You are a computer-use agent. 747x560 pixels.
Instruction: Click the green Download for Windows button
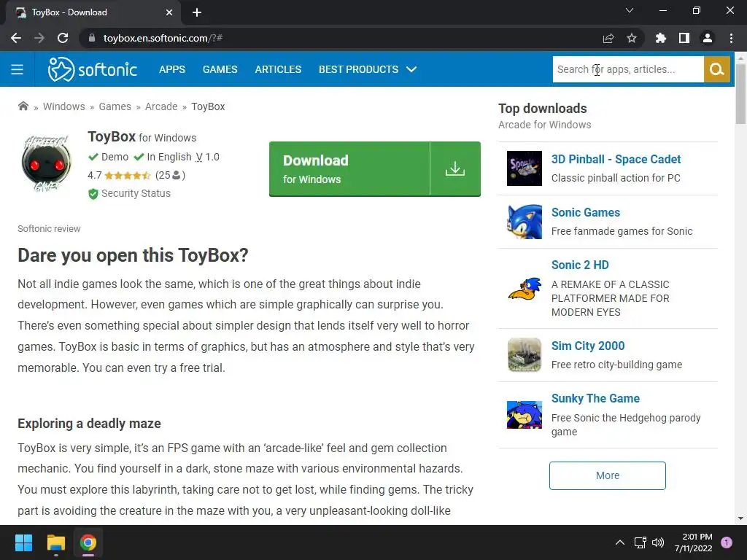click(374, 168)
